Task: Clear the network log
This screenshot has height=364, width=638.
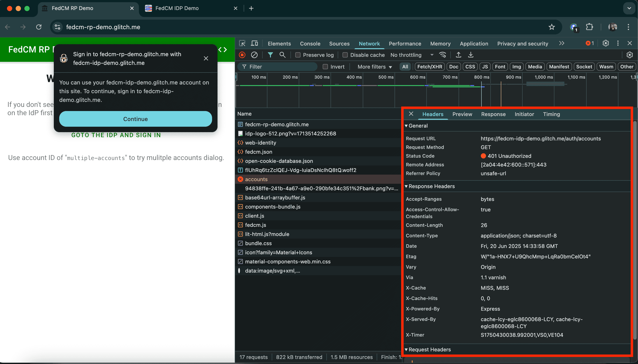Action: click(255, 55)
